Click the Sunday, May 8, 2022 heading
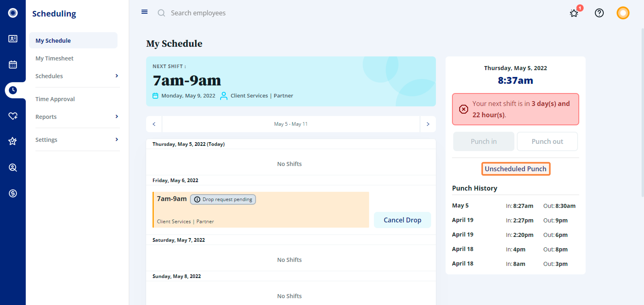The height and width of the screenshot is (305, 644). tap(176, 276)
